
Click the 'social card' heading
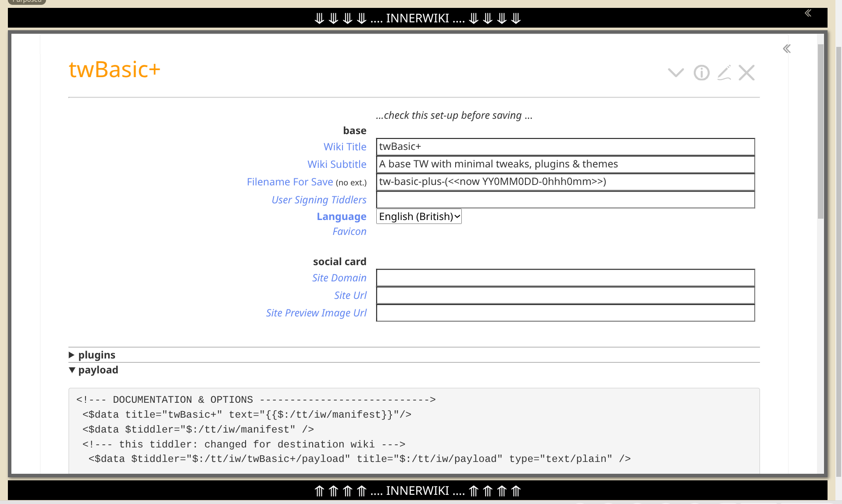[x=339, y=262]
